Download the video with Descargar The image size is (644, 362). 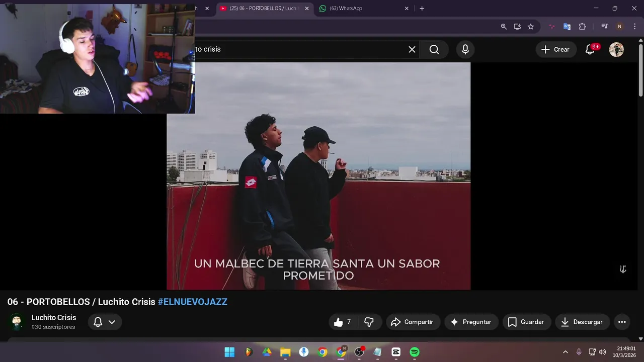coord(582,322)
